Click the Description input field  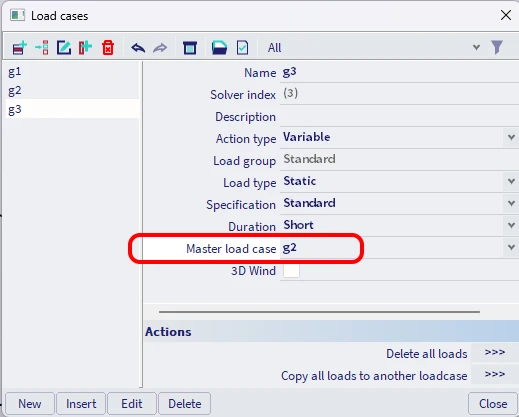pyautogui.click(x=399, y=117)
